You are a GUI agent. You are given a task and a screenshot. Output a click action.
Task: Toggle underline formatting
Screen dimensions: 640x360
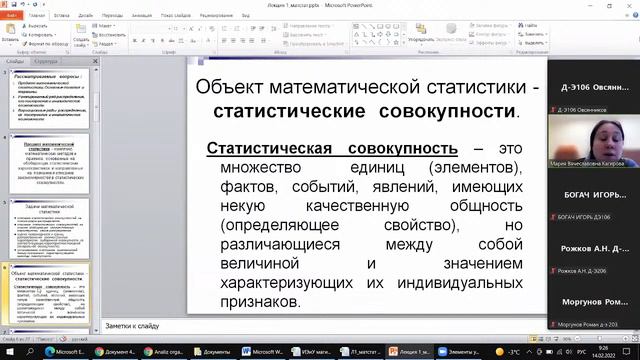coord(153,41)
